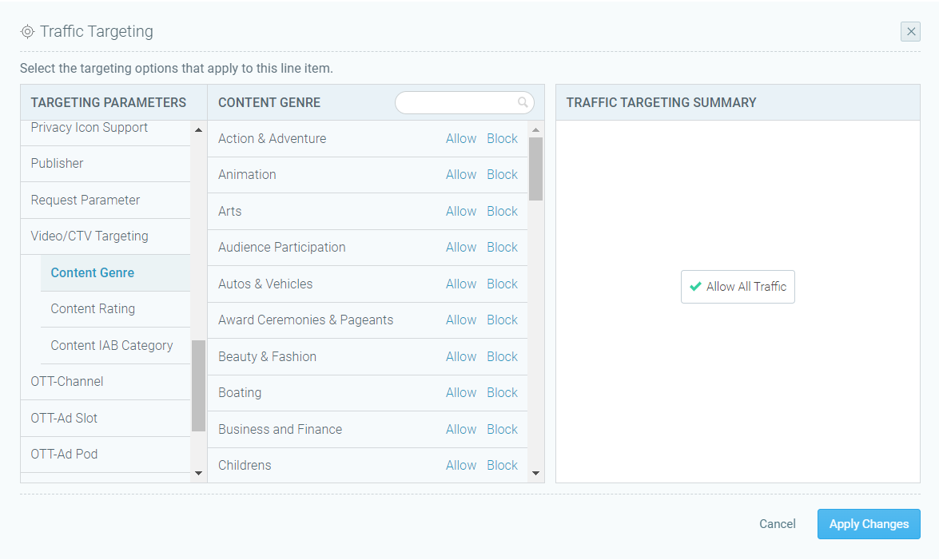Block Audience Participation genre
The image size is (939, 560).
tap(502, 248)
